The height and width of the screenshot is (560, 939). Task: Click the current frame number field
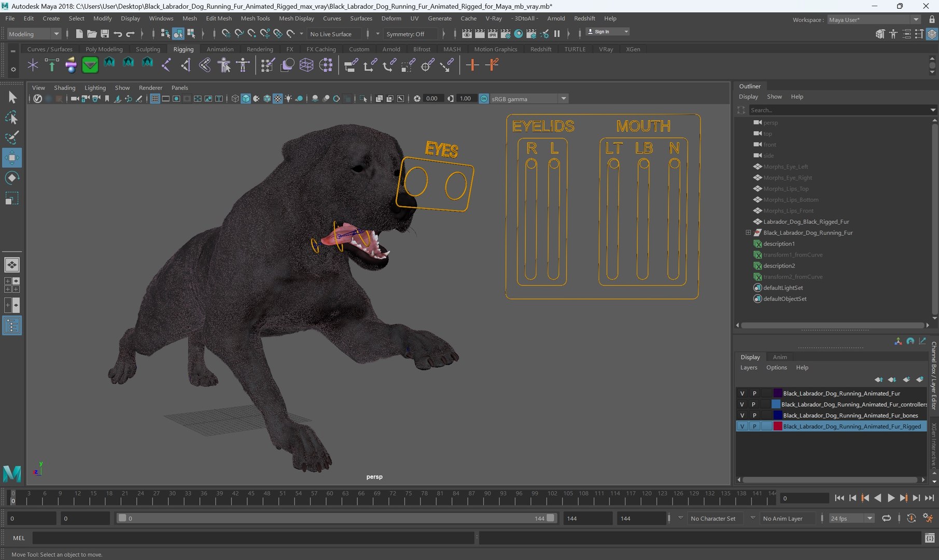click(804, 498)
